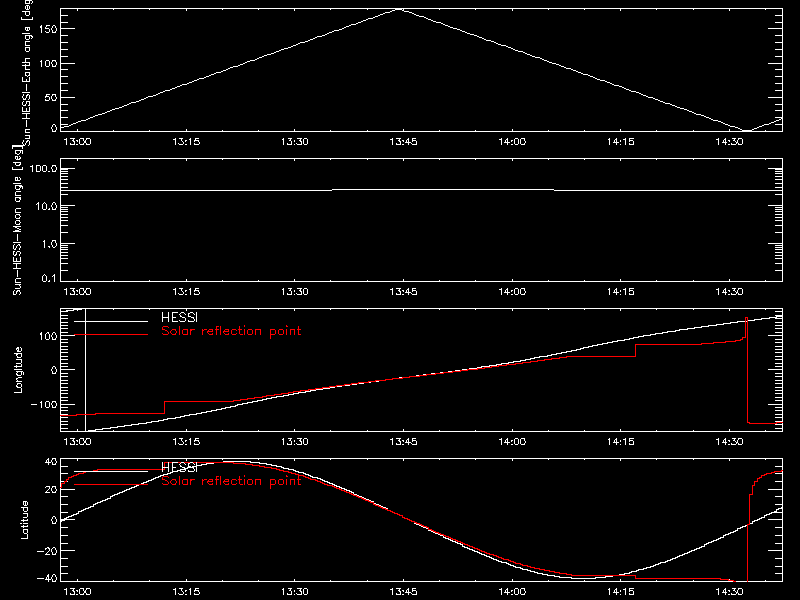This screenshot has width=800, height=600.
Task: Click the peak of the Earth angle curve
Action: [x=399, y=9]
